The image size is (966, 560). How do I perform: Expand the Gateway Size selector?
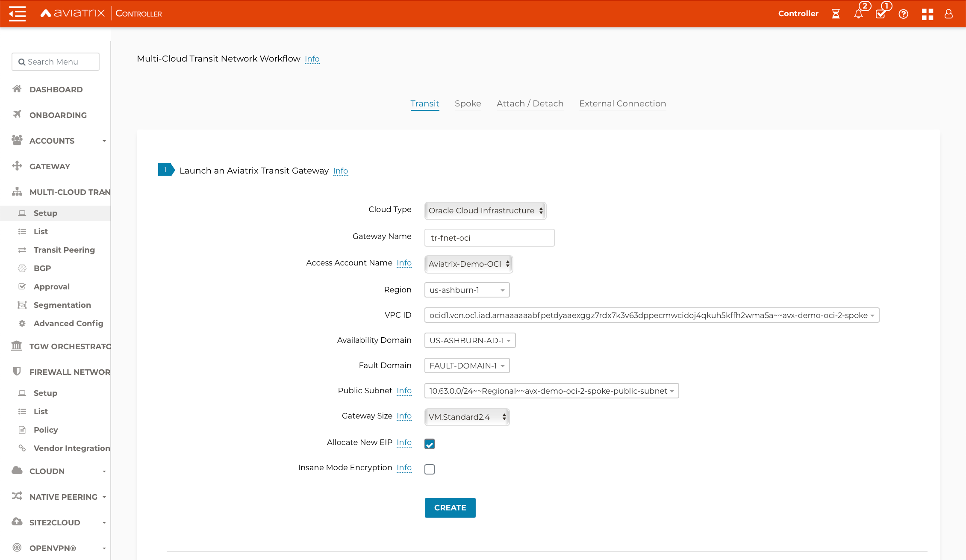(x=467, y=417)
